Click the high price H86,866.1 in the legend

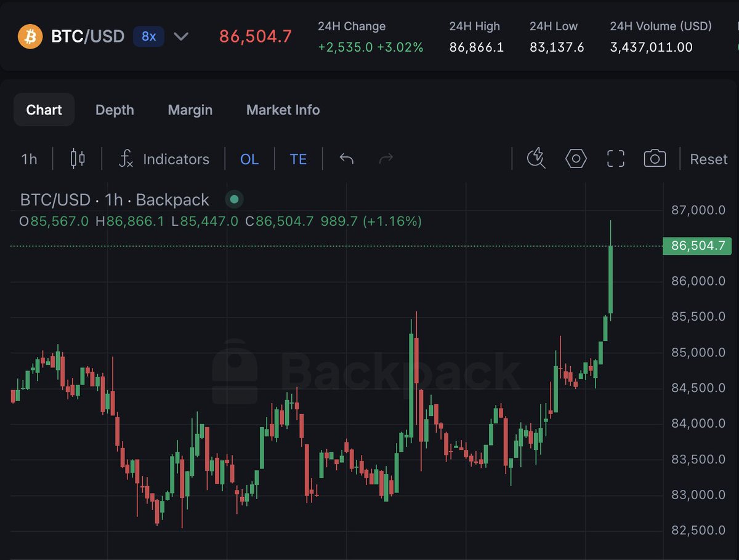pyautogui.click(x=130, y=221)
